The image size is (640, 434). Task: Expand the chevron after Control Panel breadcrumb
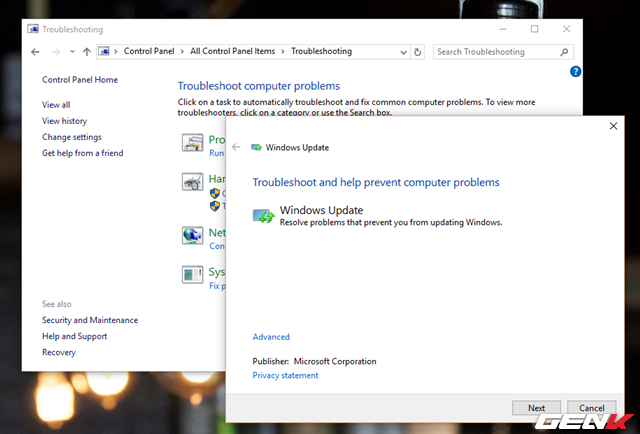pos(182,51)
